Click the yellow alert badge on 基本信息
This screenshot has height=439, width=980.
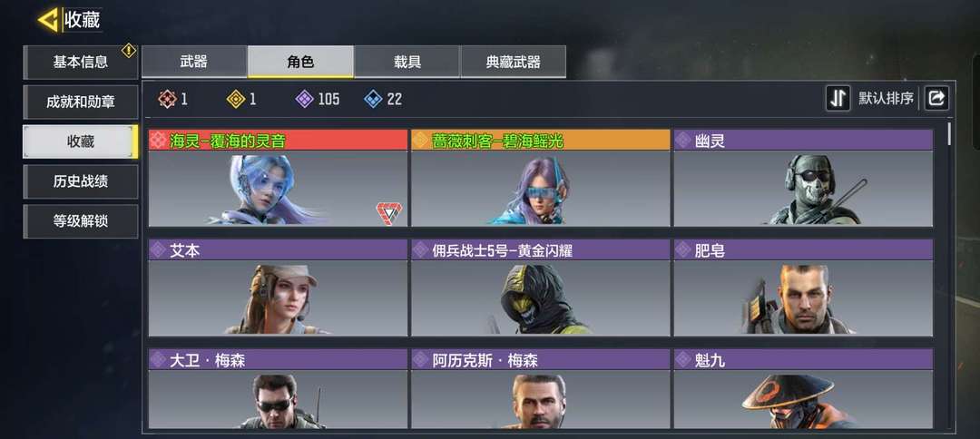pyautogui.click(x=129, y=51)
